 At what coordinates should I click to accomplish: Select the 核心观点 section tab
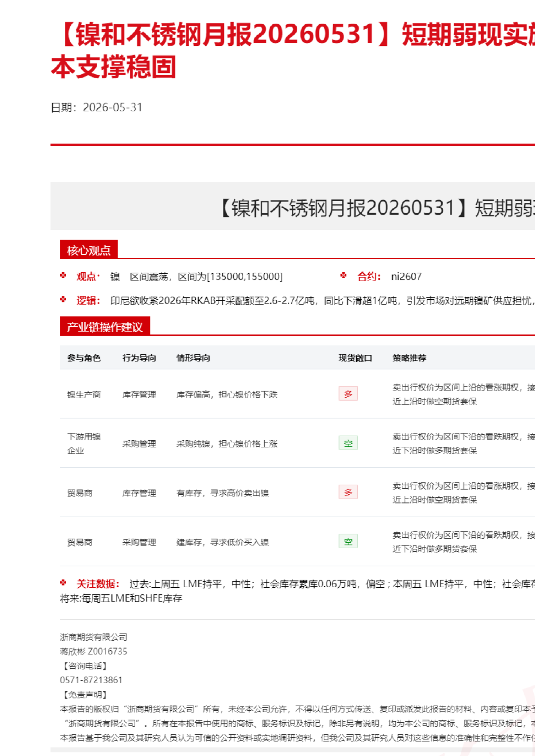89,250
